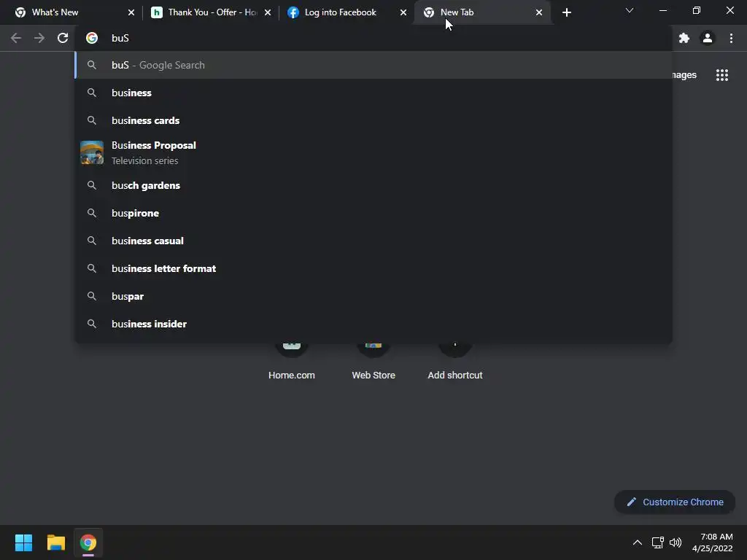Open the Images link

coord(684,75)
